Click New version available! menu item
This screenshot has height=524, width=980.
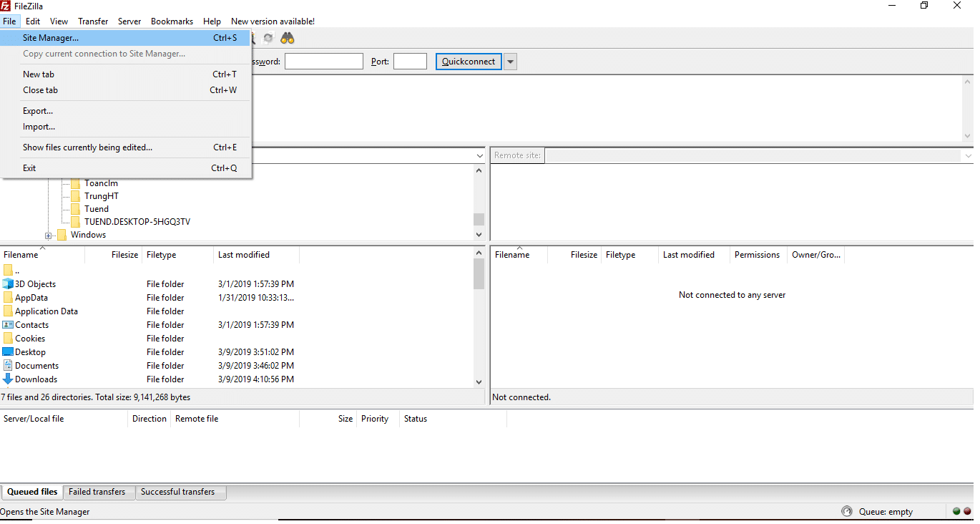point(273,21)
